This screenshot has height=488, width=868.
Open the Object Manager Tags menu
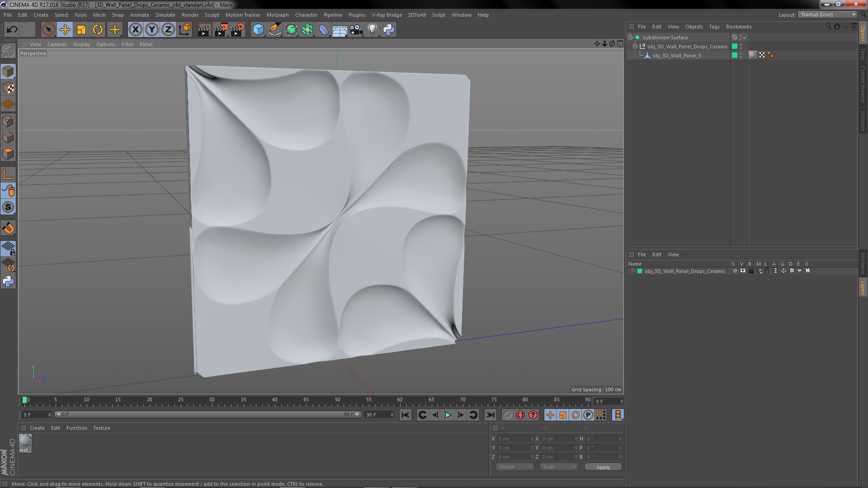[x=714, y=27]
